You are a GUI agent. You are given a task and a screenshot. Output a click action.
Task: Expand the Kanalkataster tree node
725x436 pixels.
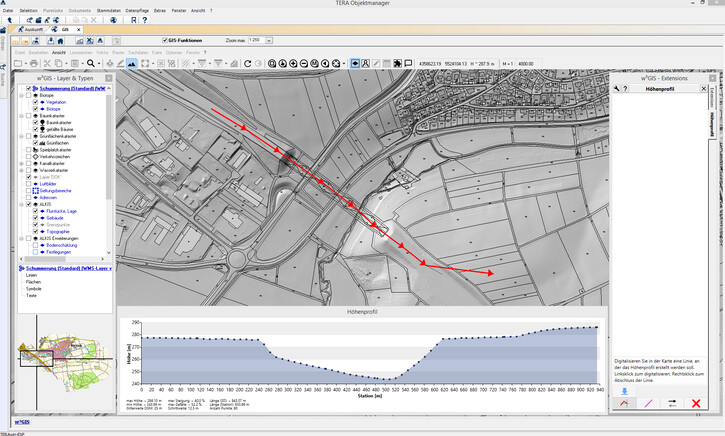(22, 163)
